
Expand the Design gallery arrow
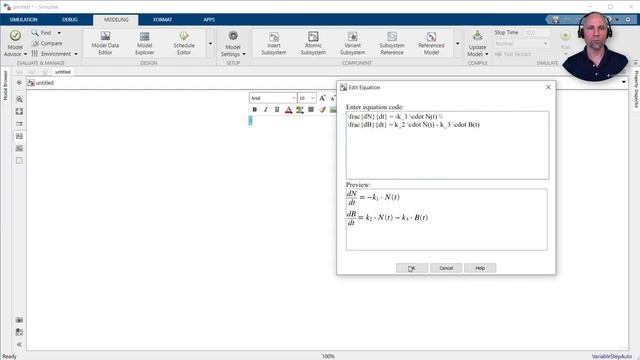(x=210, y=43)
